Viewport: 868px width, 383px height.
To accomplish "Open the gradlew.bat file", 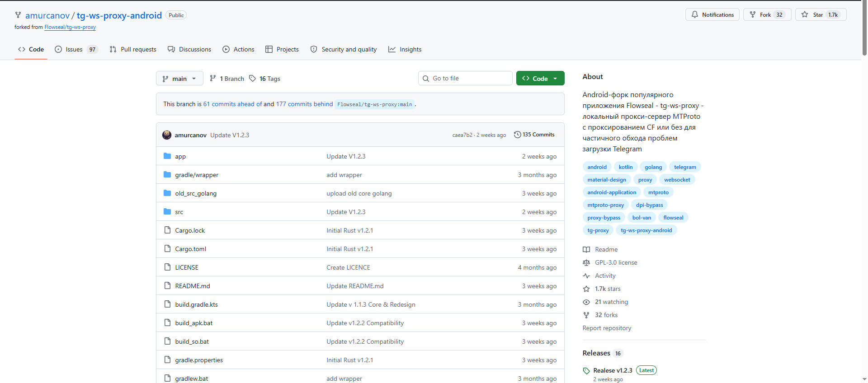I will click(192, 378).
